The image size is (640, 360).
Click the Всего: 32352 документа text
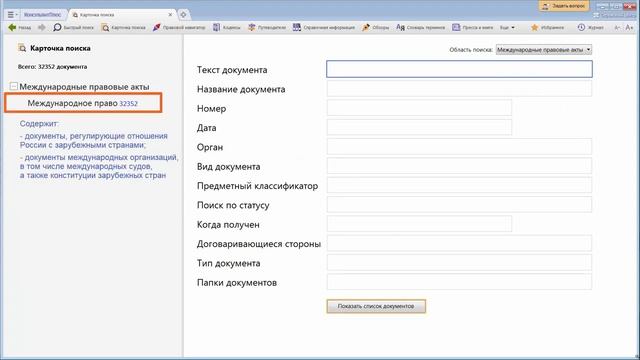click(52, 67)
